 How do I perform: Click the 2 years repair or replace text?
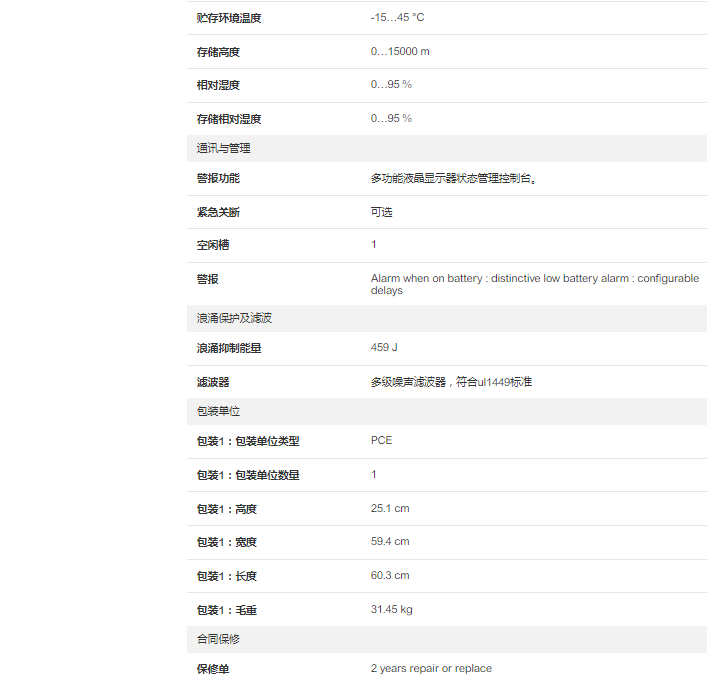click(431, 668)
